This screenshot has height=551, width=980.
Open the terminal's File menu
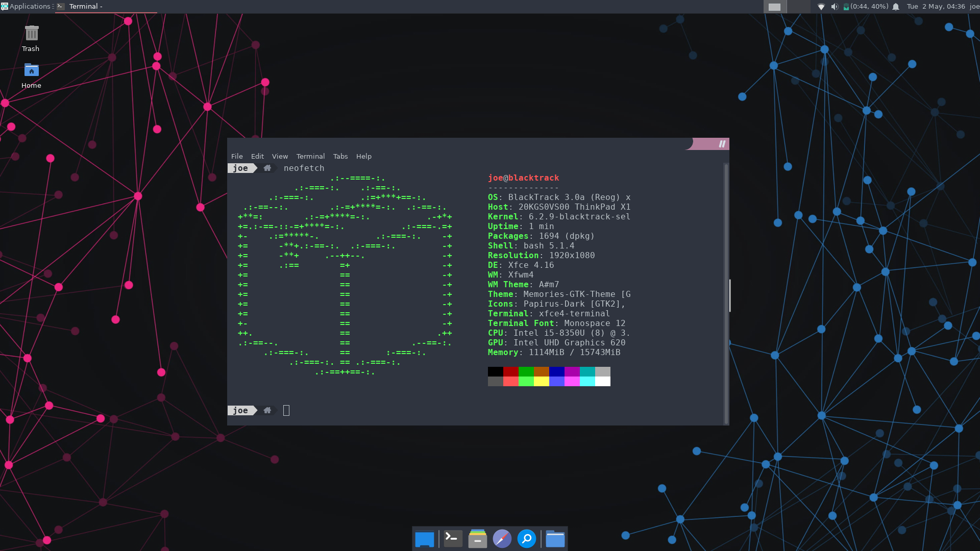coord(237,156)
